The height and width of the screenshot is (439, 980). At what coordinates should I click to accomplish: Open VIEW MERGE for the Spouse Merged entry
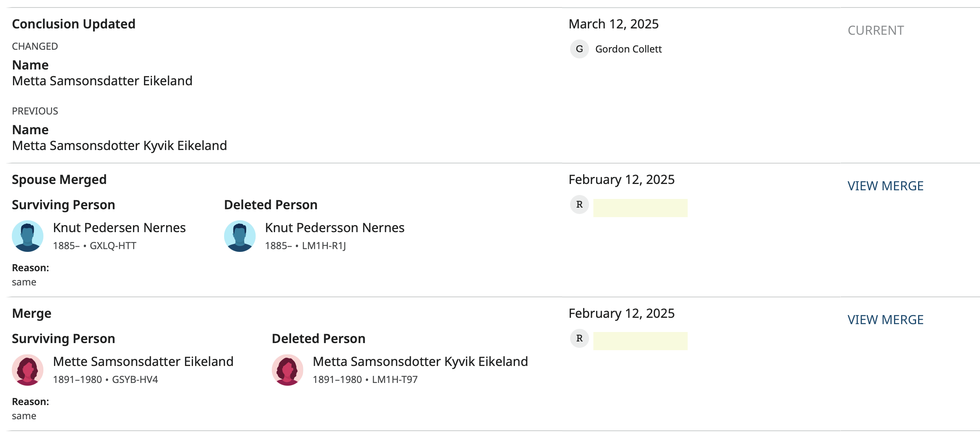pyautogui.click(x=885, y=186)
